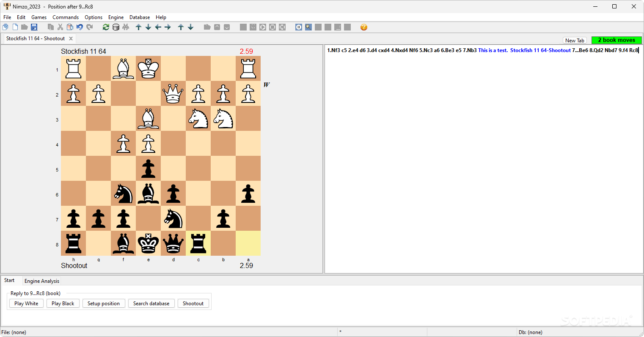Click the multi-document copy icon in toolbar
644x337 pixels.
(6, 27)
